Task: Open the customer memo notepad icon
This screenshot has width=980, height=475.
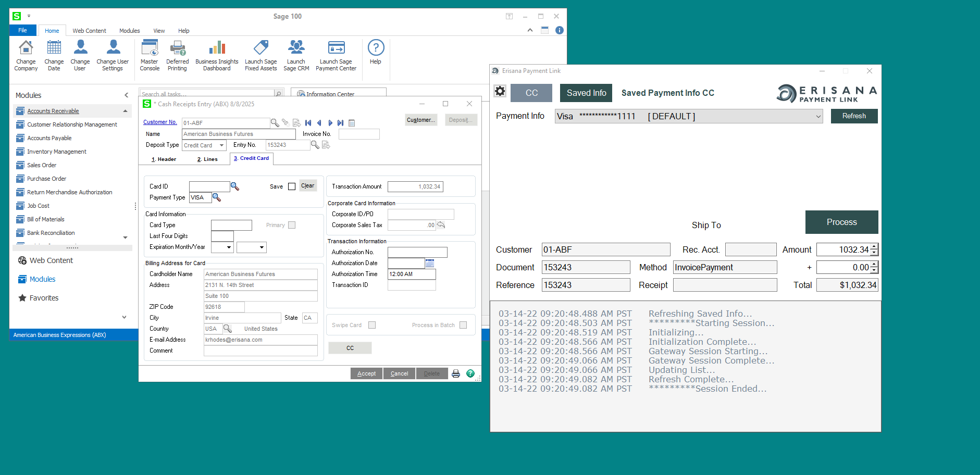Action: click(352, 123)
